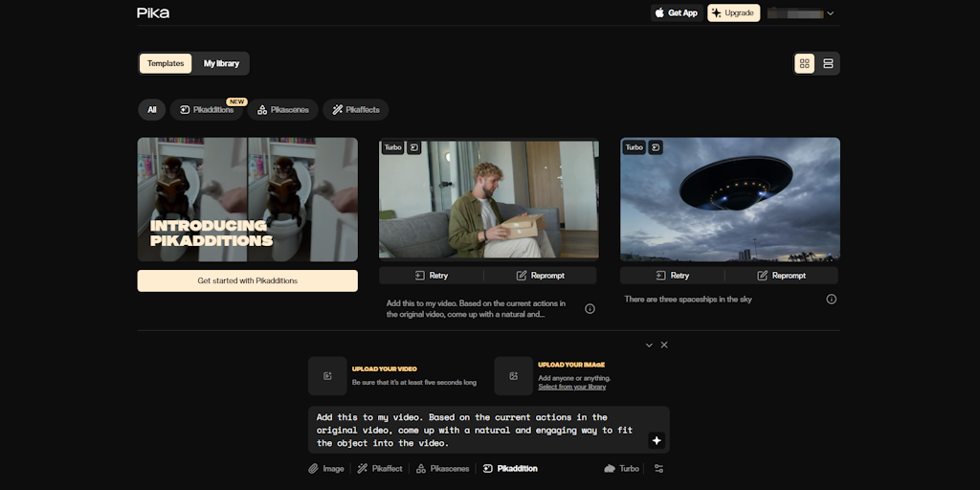Switch to list view layout
980x490 pixels.
click(829, 63)
